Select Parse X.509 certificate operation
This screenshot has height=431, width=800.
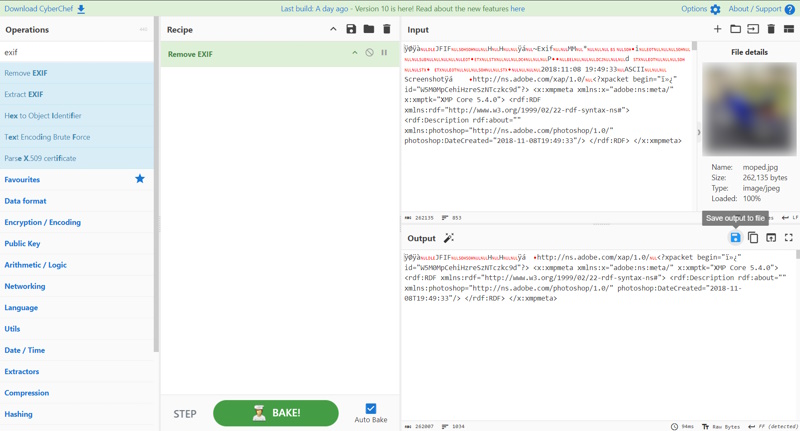click(x=77, y=158)
